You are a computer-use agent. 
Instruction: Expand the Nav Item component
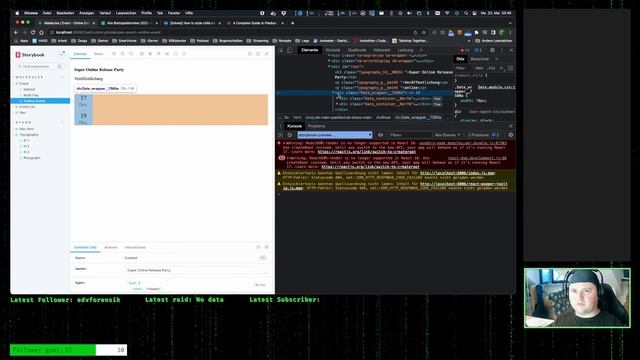coord(26,129)
